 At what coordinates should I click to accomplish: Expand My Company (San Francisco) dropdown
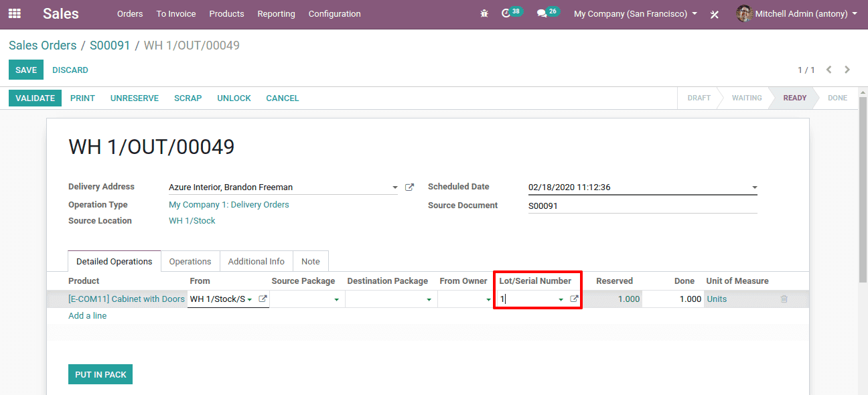click(636, 13)
